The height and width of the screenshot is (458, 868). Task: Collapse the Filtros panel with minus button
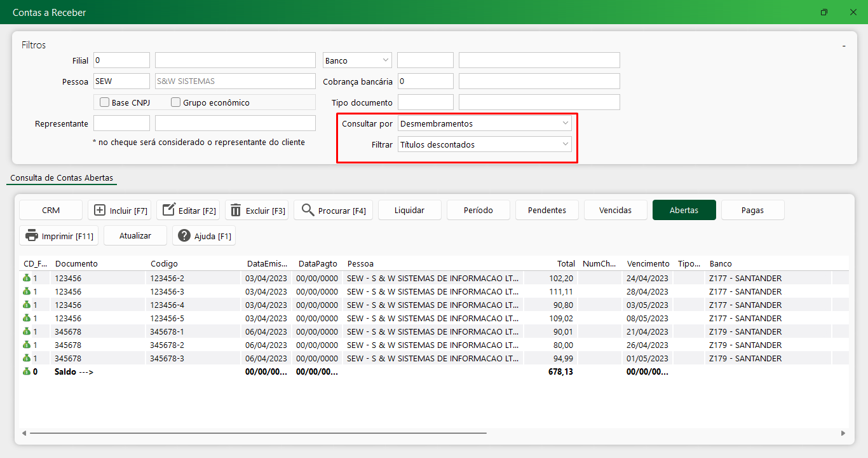tap(844, 46)
